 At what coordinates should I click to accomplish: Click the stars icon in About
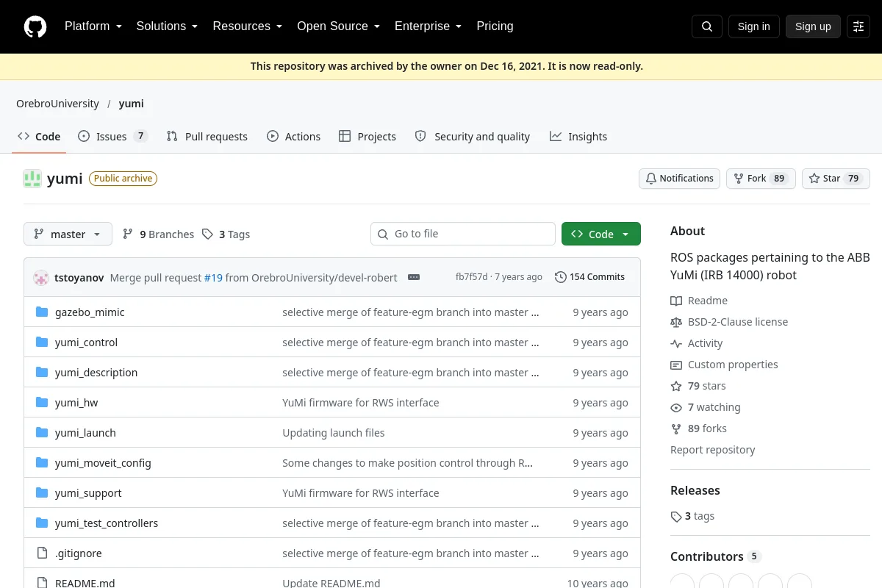coord(676,386)
